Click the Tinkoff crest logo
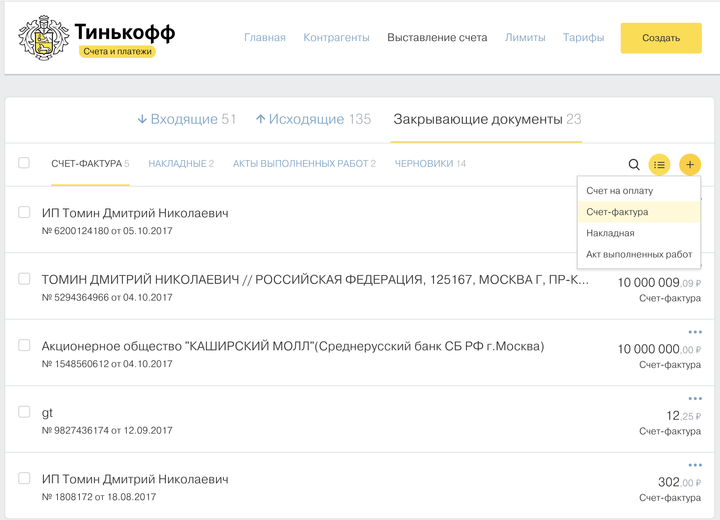The width and height of the screenshot is (720, 520). pyautogui.click(x=44, y=38)
